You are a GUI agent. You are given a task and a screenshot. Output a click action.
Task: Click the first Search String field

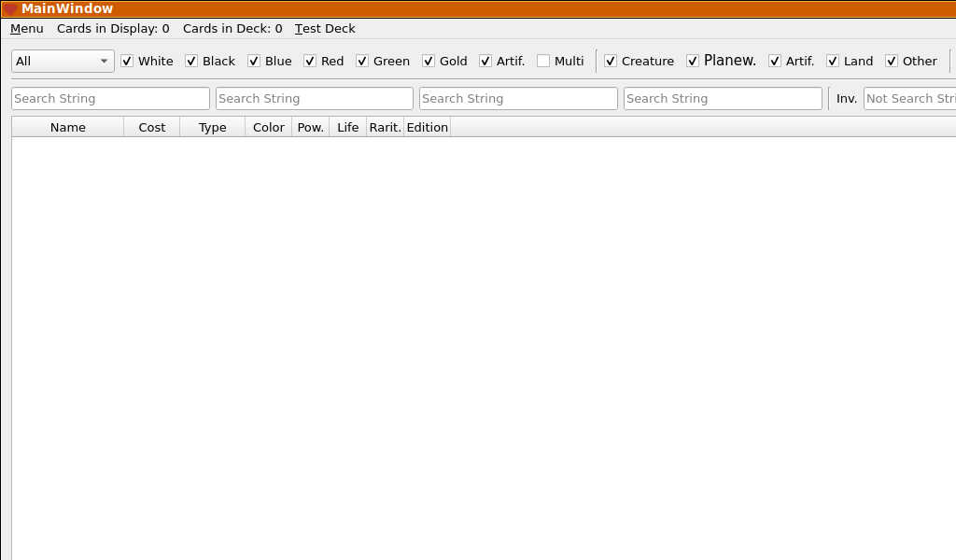[x=110, y=99]
